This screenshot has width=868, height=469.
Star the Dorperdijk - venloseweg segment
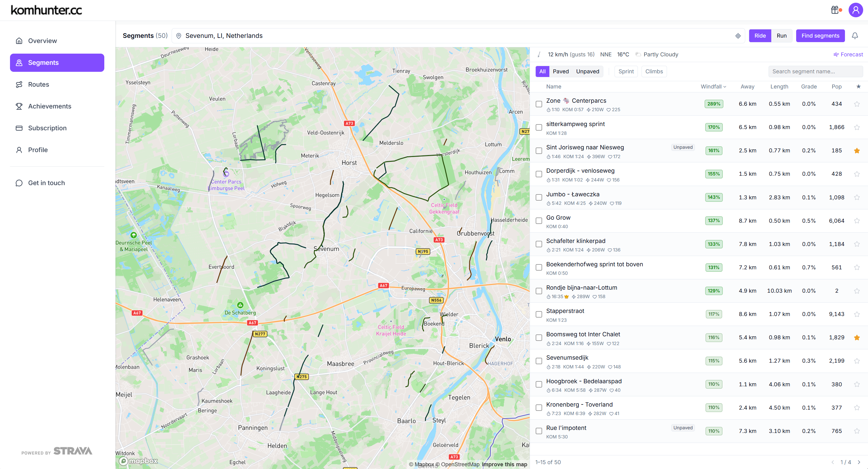coord(857,174)
